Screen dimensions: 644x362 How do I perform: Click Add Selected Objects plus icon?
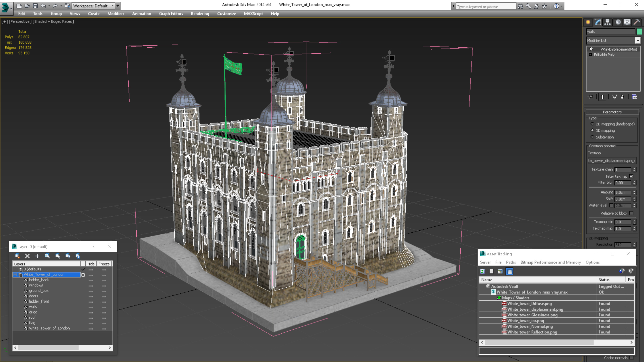pyautogui.click(x=37, y=256)
